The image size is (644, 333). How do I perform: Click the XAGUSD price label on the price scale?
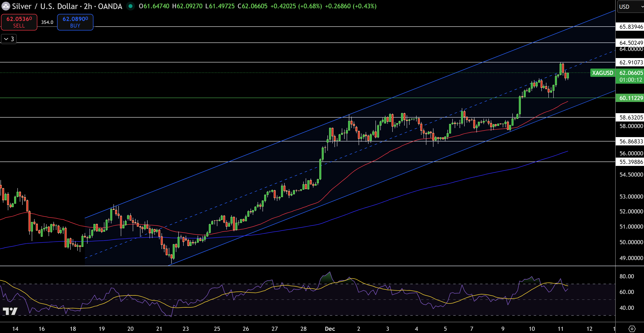click(603, 73)
